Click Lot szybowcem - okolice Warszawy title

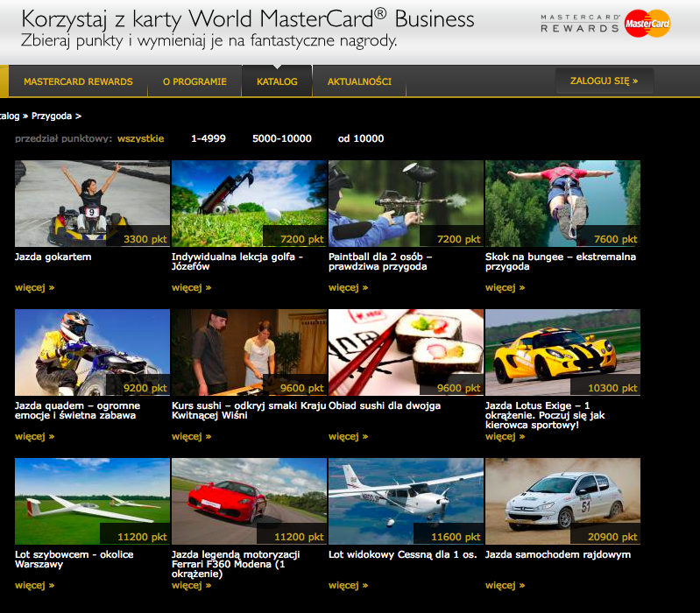click(74, 560)
